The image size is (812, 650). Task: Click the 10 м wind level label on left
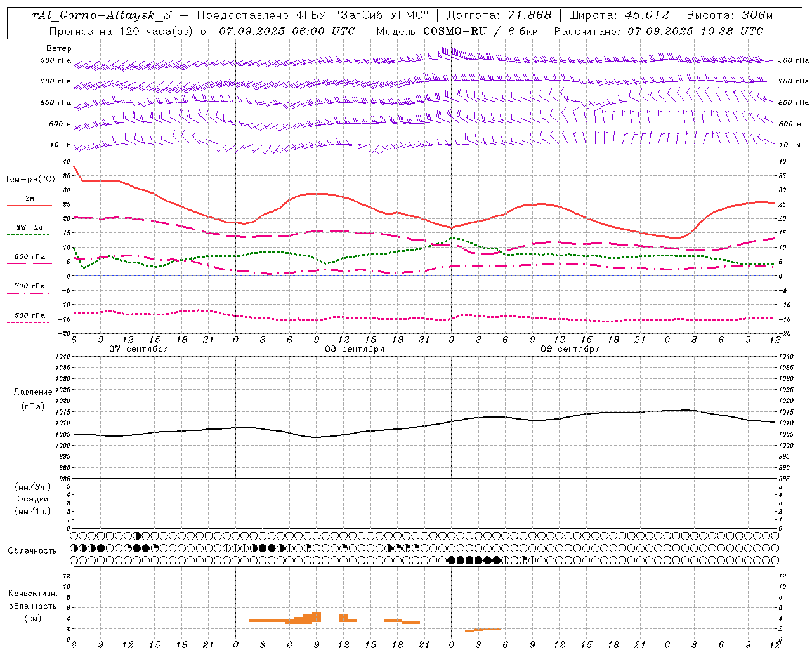[62, 145]
